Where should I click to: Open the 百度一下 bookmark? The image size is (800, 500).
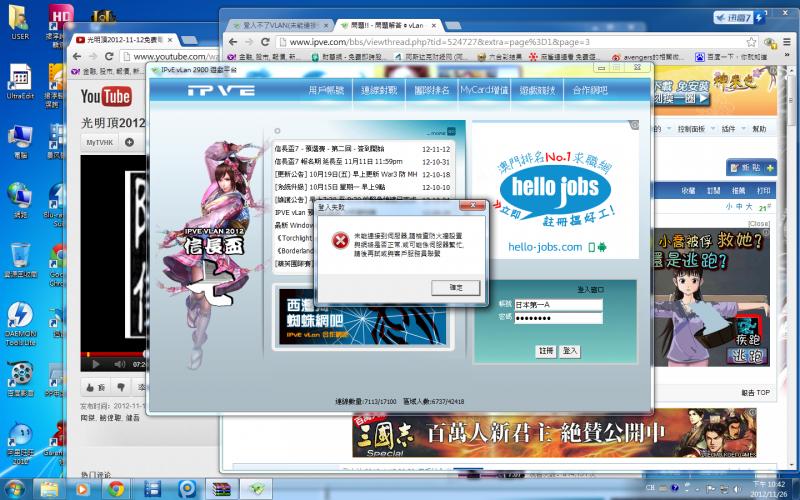pyautogui.click(x=730, y=57)
